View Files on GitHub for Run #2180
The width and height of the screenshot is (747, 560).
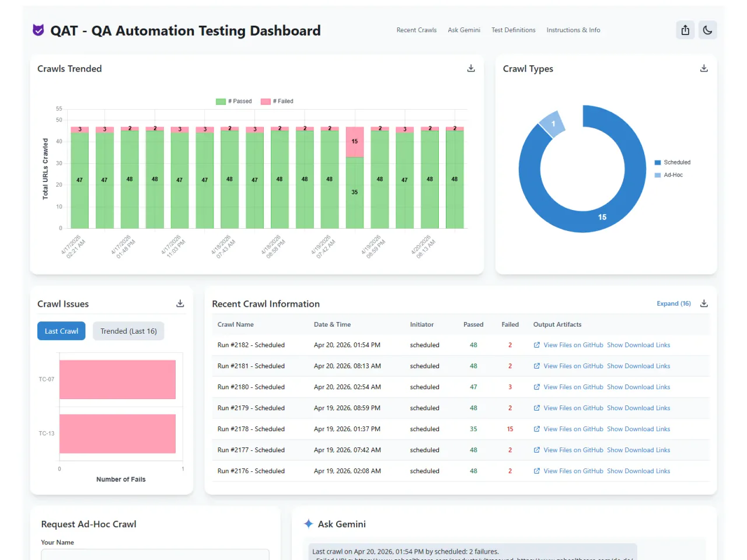tap(573, 387)
